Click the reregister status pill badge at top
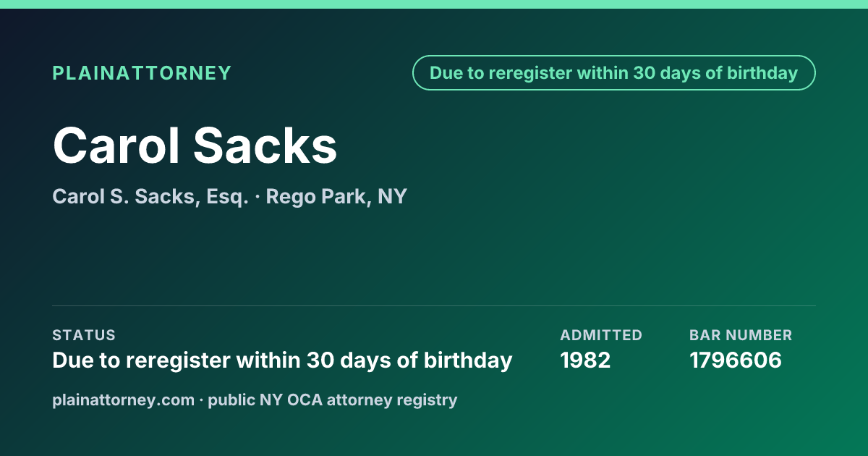 click(x=614, y=73)
